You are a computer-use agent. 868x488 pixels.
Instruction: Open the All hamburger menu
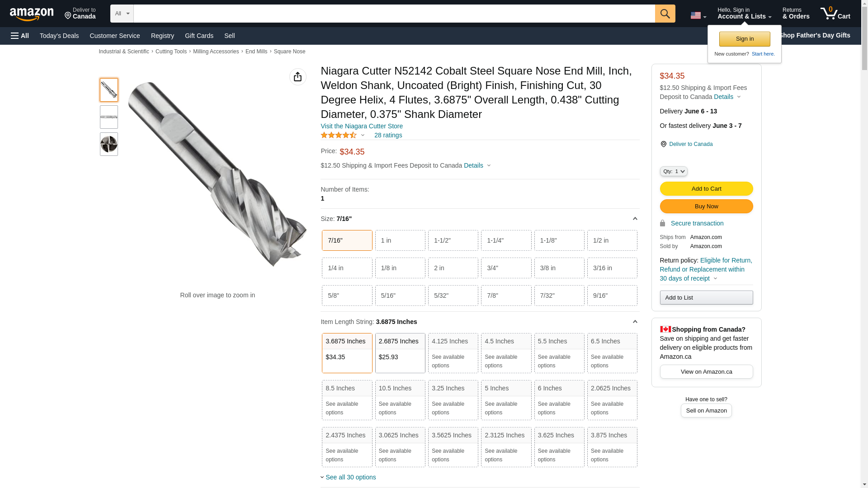[x=20, y=36]
